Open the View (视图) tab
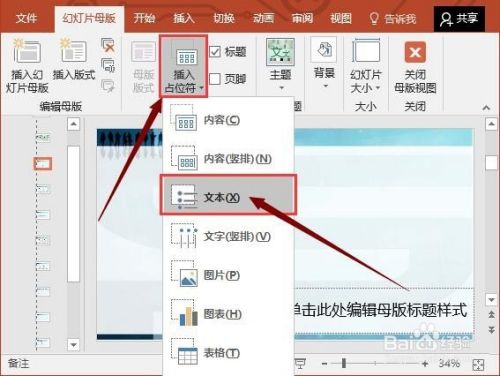The image size is (500, 376). [x=341, y=18]
